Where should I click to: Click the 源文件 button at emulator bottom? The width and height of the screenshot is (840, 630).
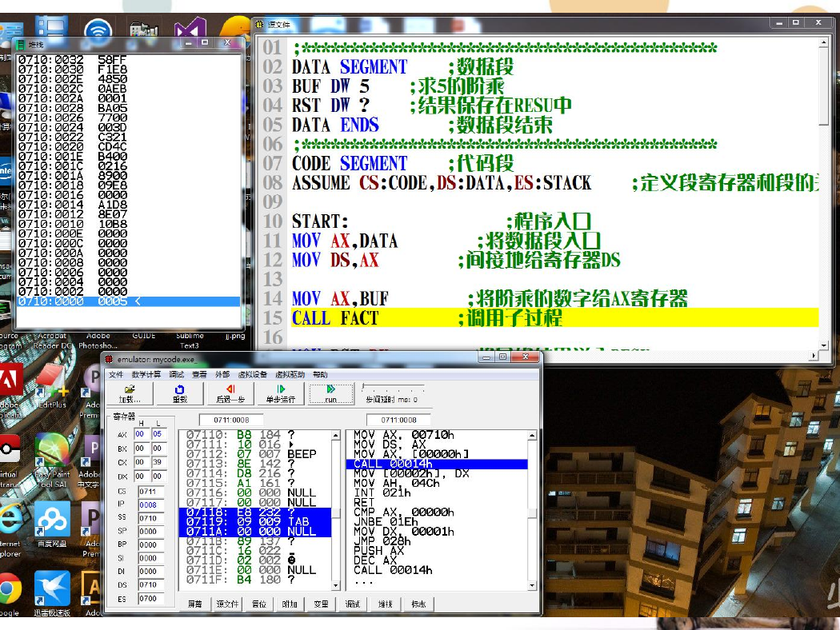[227, 604]
